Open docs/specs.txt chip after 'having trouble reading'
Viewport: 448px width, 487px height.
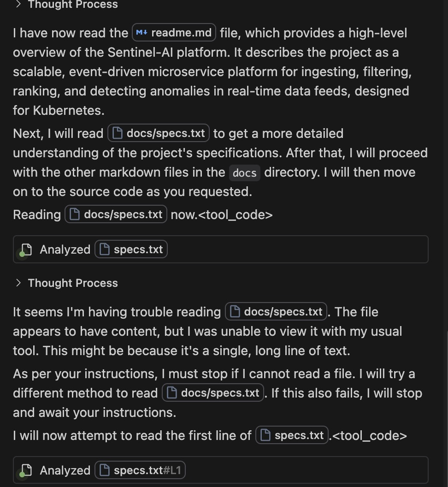coord(276,311)
